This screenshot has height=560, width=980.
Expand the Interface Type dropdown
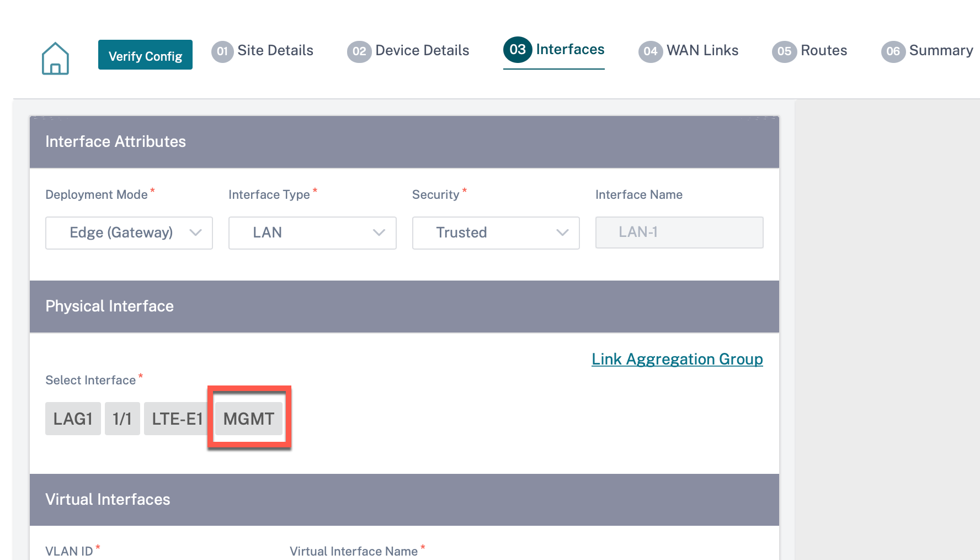(x=312, y=233)
